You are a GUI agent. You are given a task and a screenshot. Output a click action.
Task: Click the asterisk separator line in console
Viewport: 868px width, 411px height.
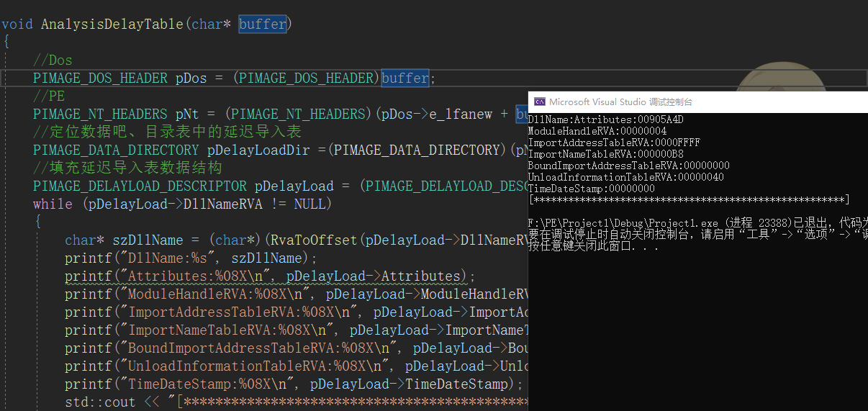689,199
